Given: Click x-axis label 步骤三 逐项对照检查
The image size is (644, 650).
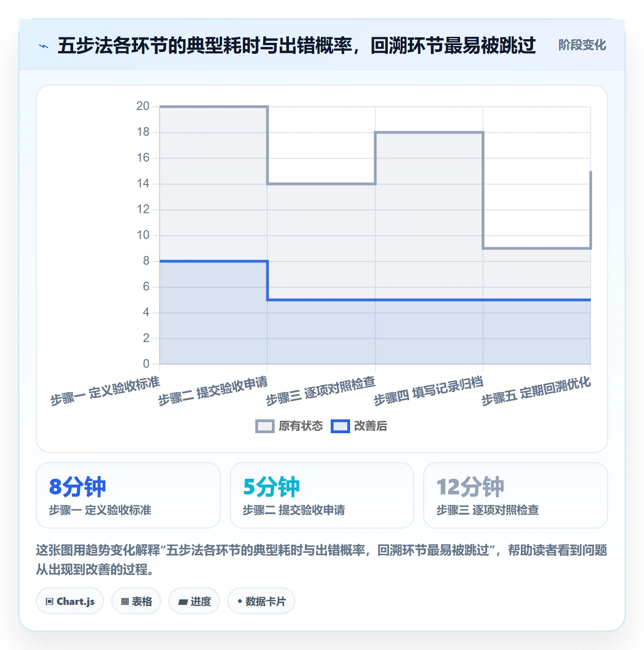Looking at the screenshot, I should pos(321,391).
